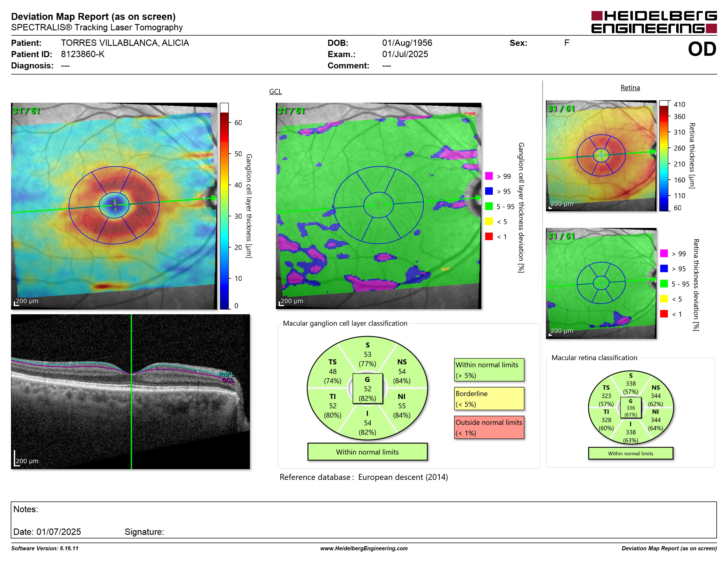Image resolution: width=728 pixels, height=563 pixels.
Task: Click retina center G value 336 (61%)
Action: [630, 411]
